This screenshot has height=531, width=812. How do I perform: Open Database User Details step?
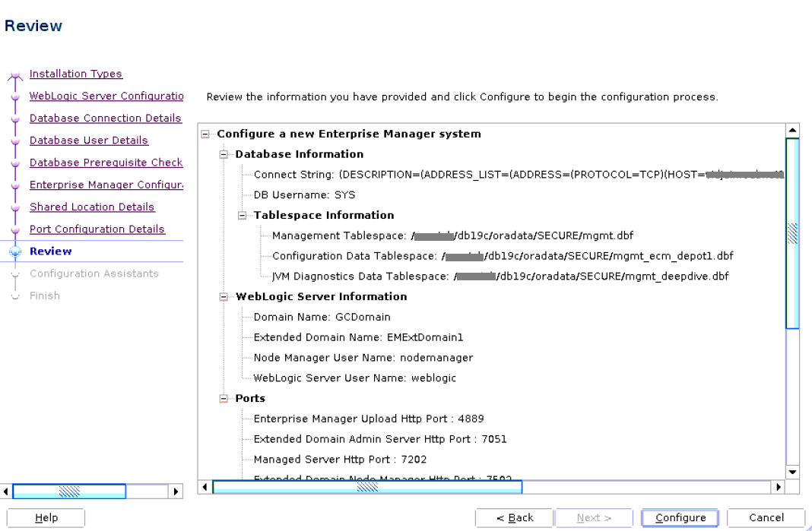(x=88, y=141)
